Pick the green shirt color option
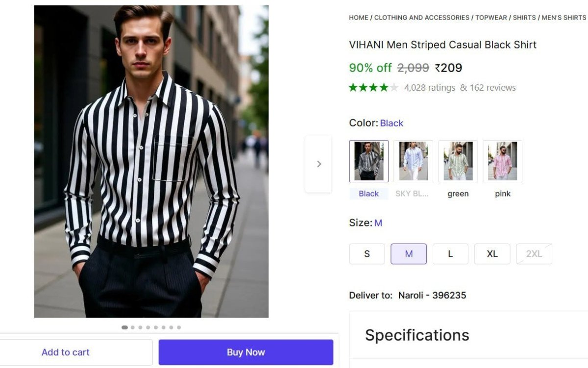Screen dimensions: 588x368 [458, 161]
